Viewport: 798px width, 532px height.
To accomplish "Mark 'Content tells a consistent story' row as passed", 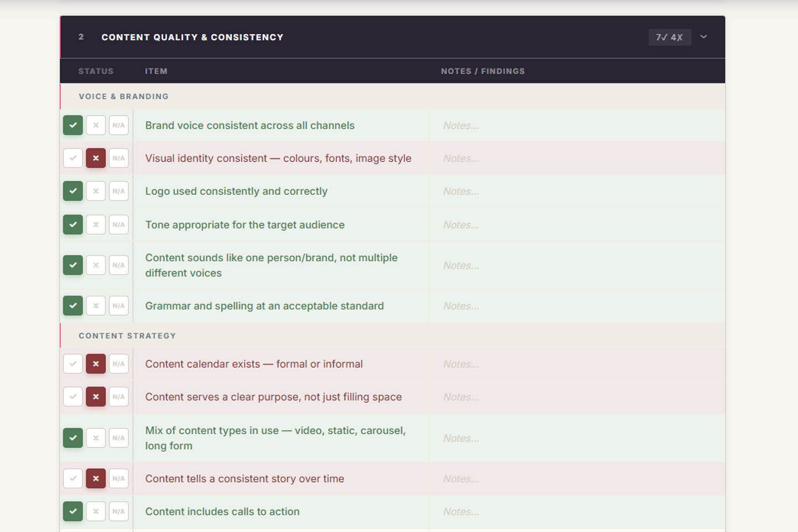I will [x=73, y=478].
